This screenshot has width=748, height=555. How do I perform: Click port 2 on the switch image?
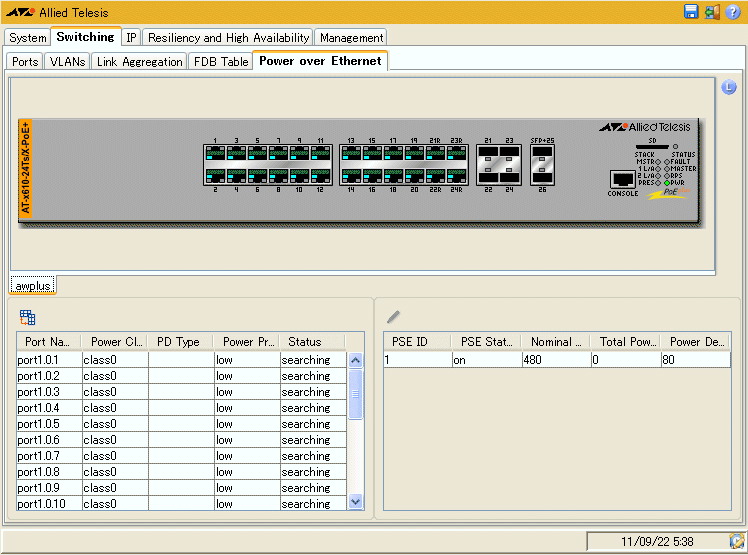click(x=215, y=176)
